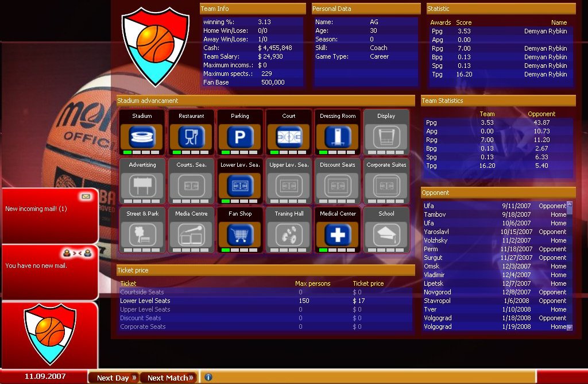The height and width of the screenshot is (384, 588).
Task: Select the Tambov match in Opponent list
Action: pyautogui.click(x=495, y=214)
